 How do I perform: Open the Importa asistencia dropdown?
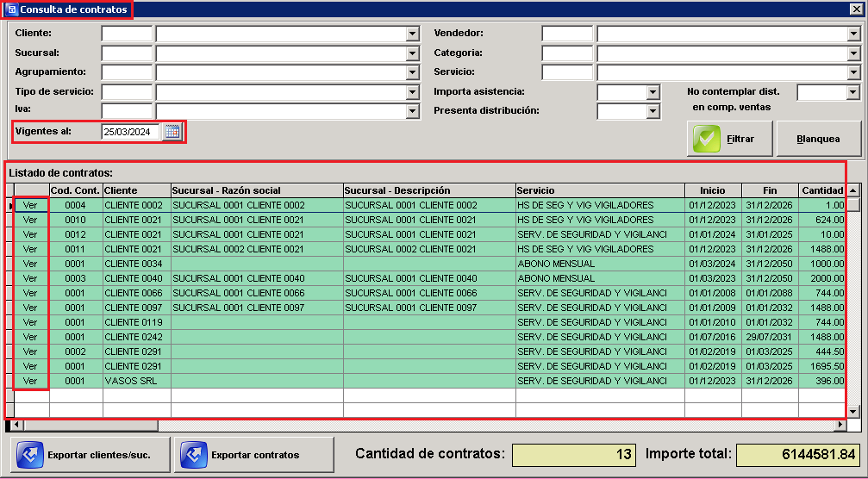click(x=653, y=92)
